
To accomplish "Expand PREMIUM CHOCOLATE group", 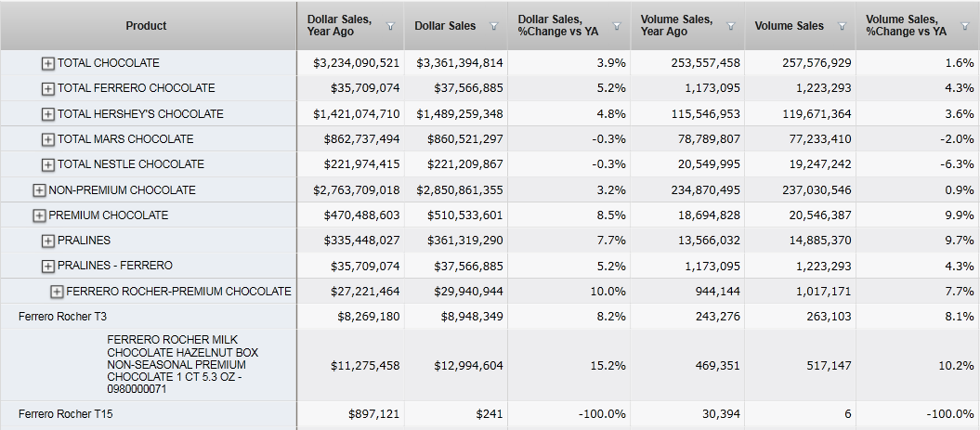I will pos(39,215).
